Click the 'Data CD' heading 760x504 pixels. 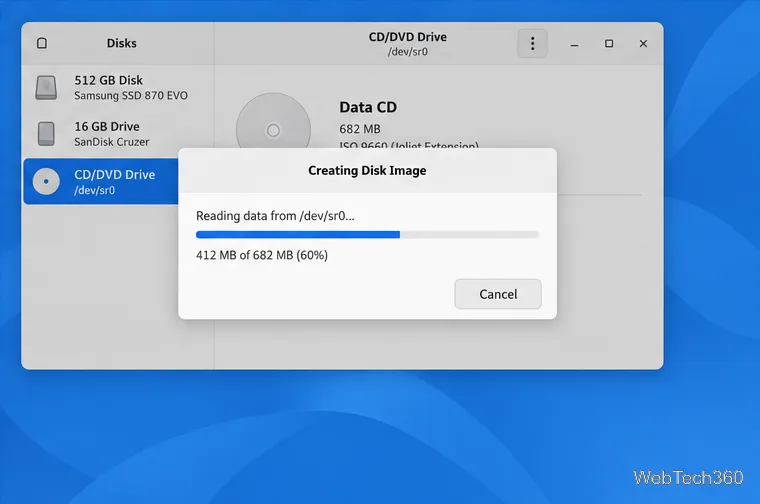click(368, 107)
